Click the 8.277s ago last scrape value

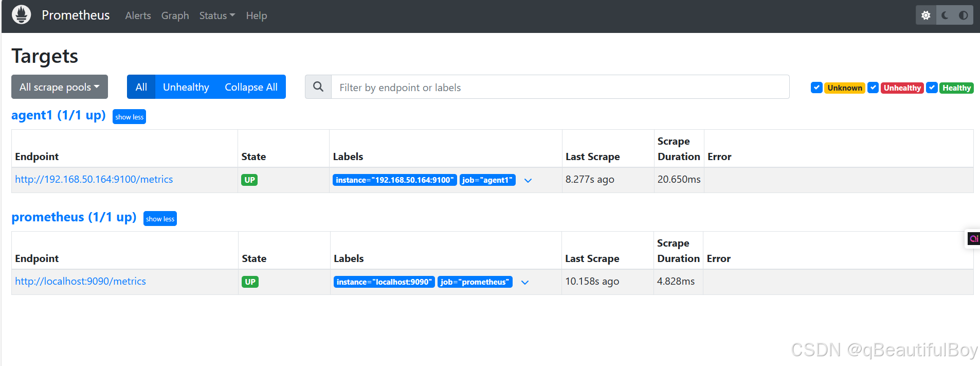pos(590,179)
